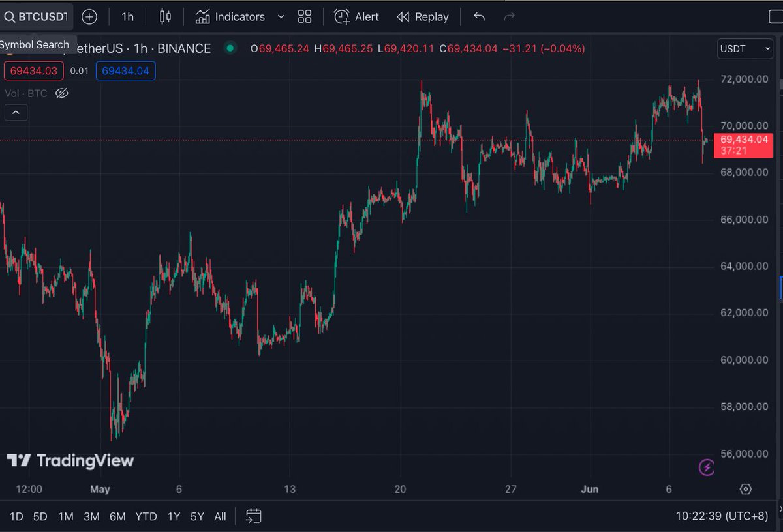
Task: Click the Jun label on time axis
Action: [590, 489]
